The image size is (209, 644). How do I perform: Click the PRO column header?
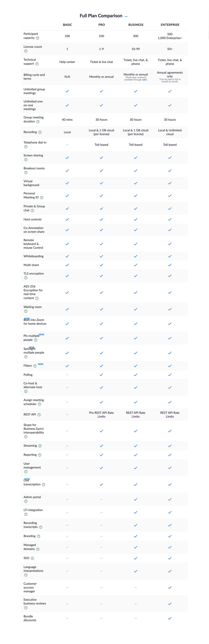(101, 25)
